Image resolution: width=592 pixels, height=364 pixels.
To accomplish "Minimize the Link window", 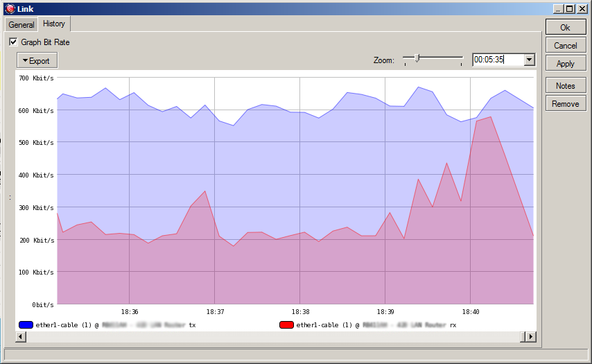I will 559,9.
